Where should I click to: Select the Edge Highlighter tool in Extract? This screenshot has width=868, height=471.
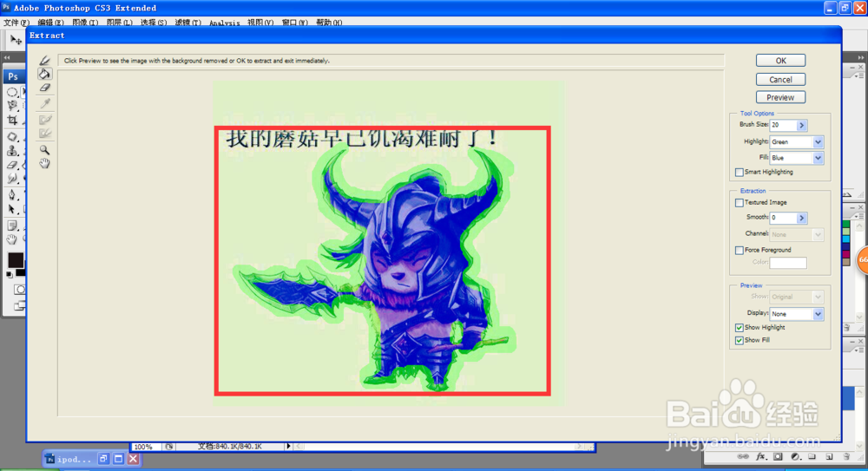coord(45,61)
